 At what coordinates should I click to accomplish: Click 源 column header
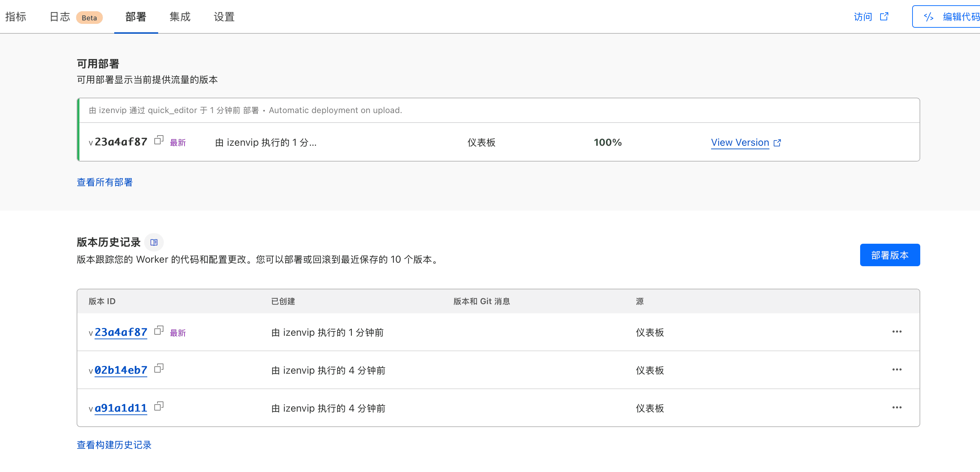click(x=640, y=301)
